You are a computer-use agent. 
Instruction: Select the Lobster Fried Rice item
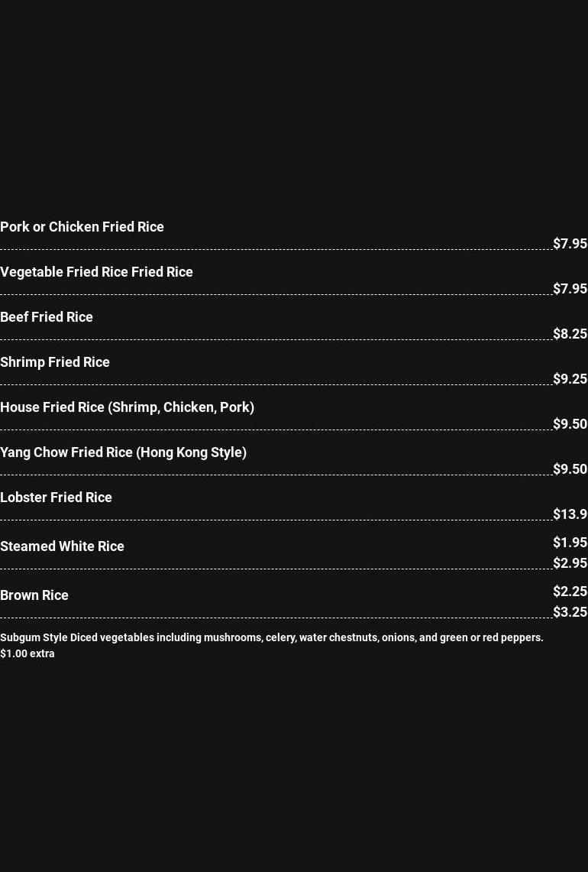point(56,498)
